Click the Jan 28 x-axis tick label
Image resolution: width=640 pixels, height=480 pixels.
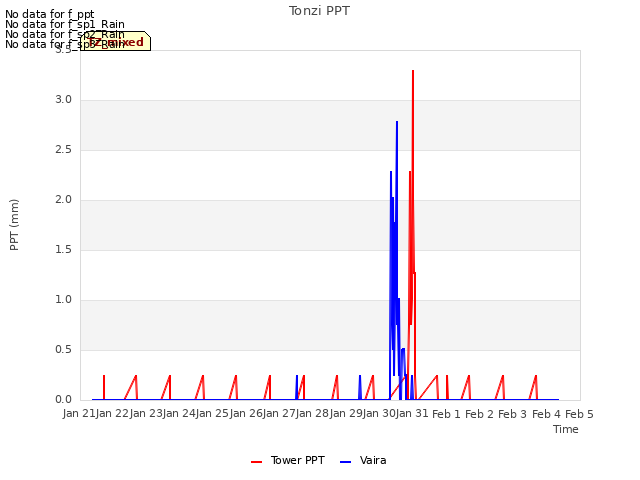click(x=313, y=413)
